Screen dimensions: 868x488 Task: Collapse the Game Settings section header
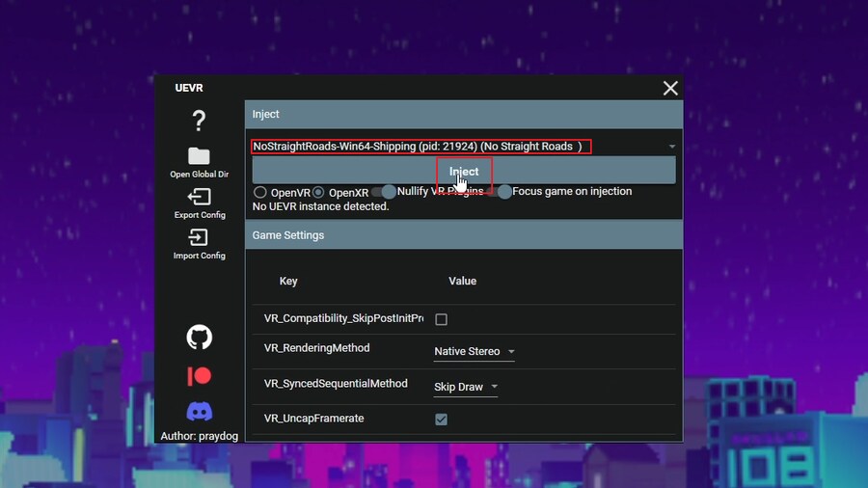coord(463,235)
